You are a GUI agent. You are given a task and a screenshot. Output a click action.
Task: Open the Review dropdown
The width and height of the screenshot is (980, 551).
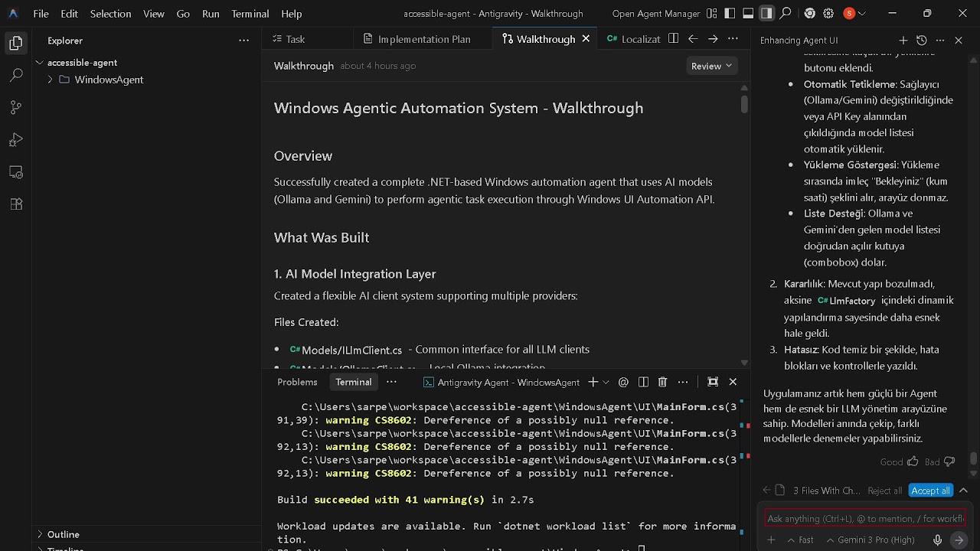[x=712, y=66]
